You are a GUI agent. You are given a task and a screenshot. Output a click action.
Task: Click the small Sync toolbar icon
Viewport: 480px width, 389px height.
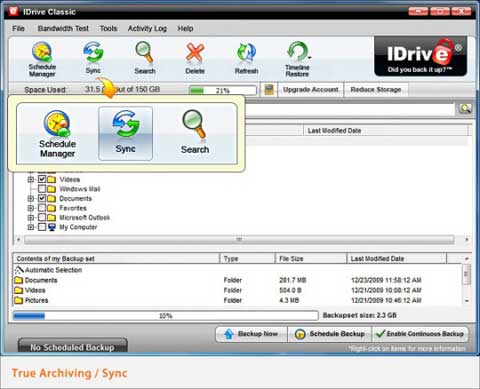[x=93, y=57]
